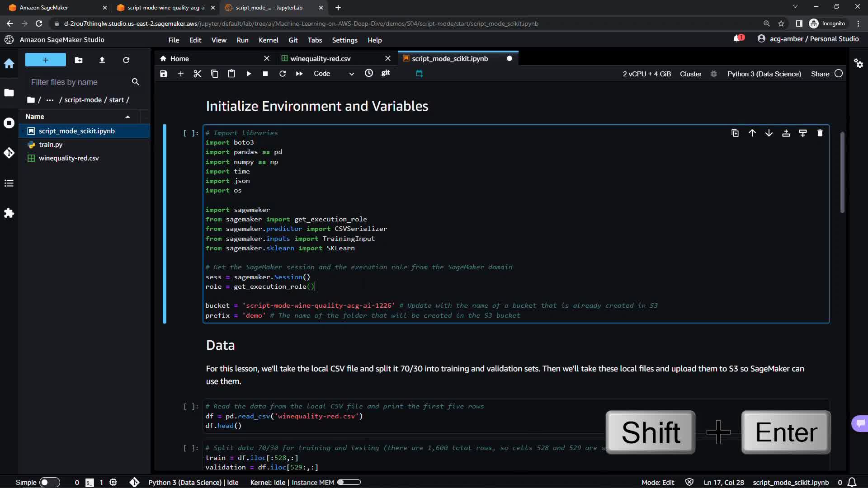
Task: Open the Git sidebar panel
Action: 9,153
